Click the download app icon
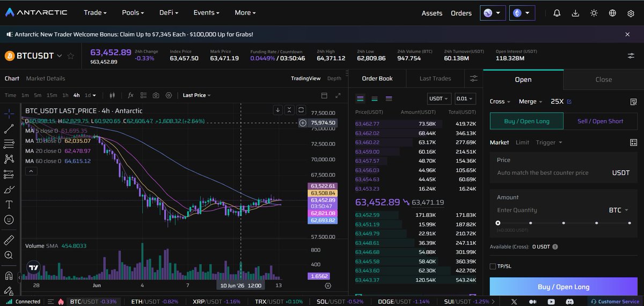This screenshot has height=306, width=644. coord(575,13)
